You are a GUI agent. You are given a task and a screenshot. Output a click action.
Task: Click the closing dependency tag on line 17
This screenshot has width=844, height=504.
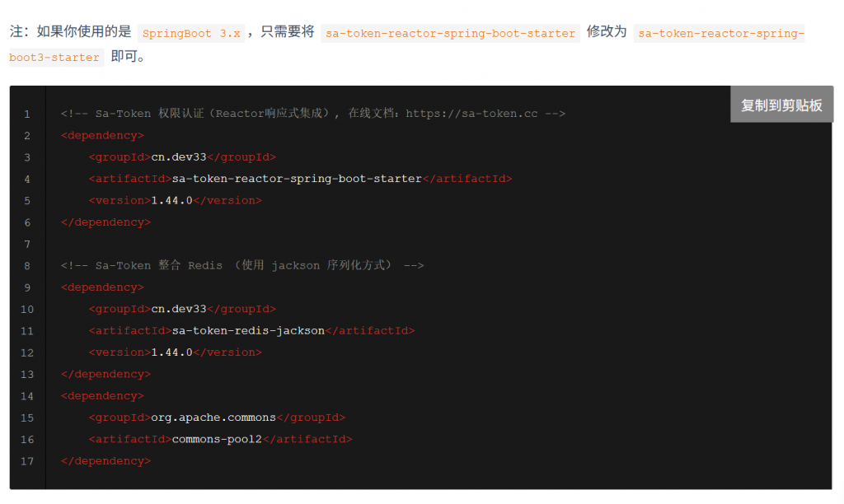(x=105, y=461)
